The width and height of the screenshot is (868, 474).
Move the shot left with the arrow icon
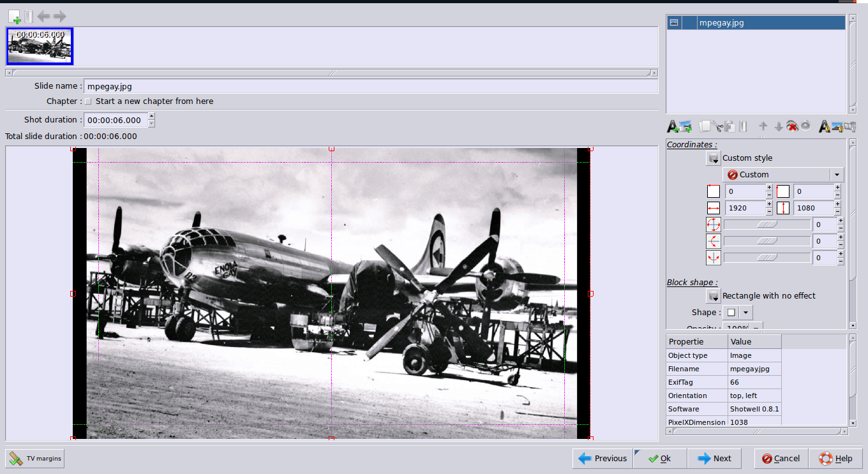[x=43, y=17]
